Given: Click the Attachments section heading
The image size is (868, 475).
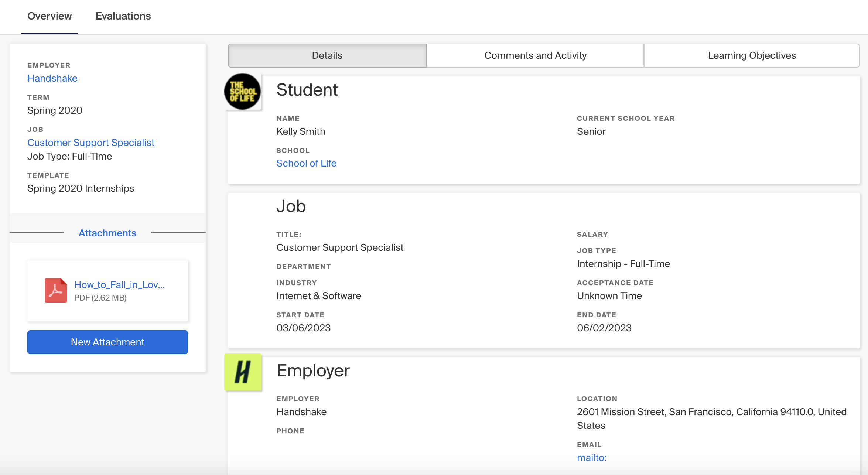Looking at the screenshot, I should [107, 233].
